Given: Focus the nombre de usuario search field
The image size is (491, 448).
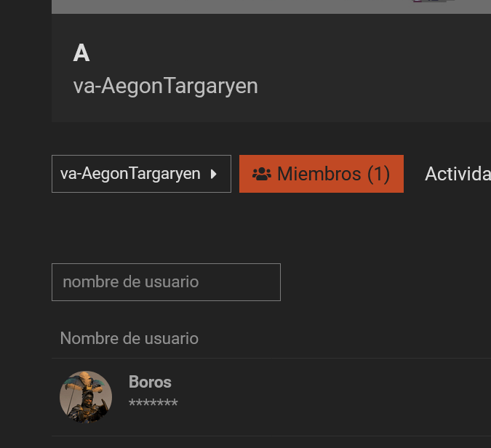Looking at the screenshot, I should coord(166,282).
